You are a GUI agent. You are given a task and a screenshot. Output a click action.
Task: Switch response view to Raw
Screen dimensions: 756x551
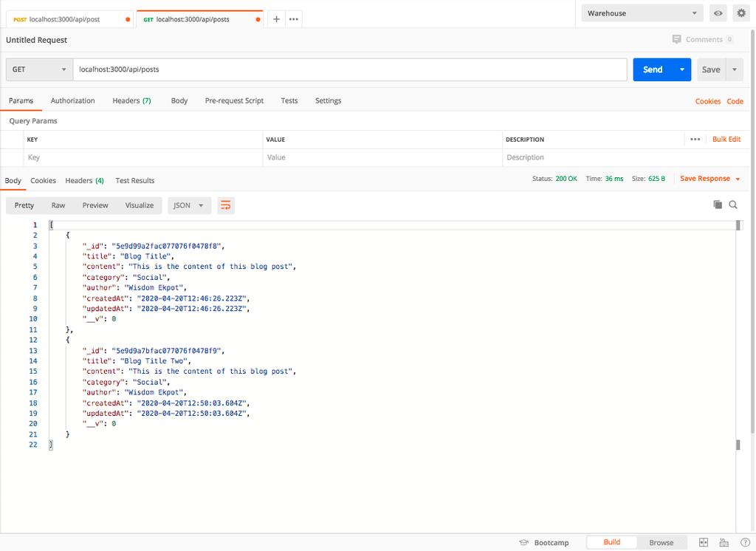(58, 205)
